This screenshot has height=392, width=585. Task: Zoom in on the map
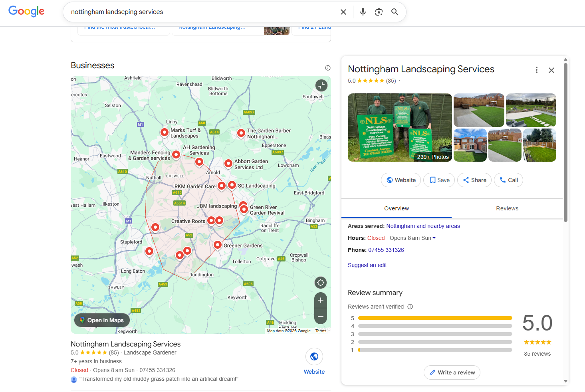pyautogui.click(x=320, y=300)
